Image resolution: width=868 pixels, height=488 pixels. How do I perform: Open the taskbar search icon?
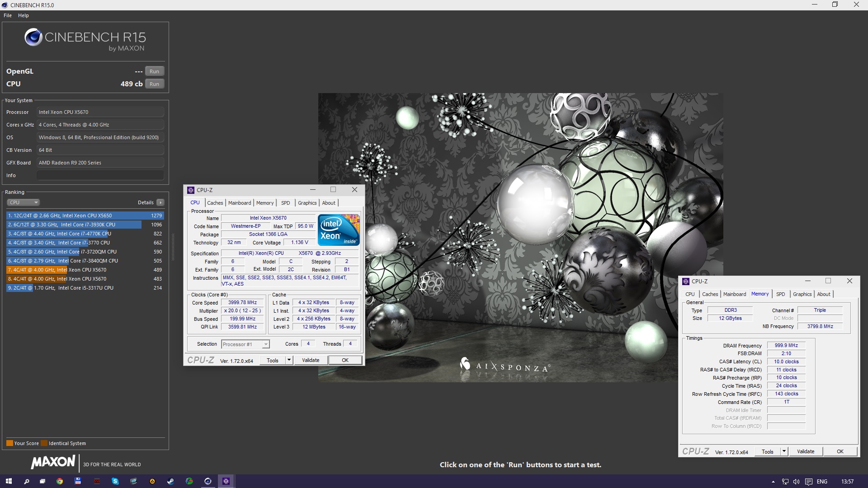[x=27, y=481]
